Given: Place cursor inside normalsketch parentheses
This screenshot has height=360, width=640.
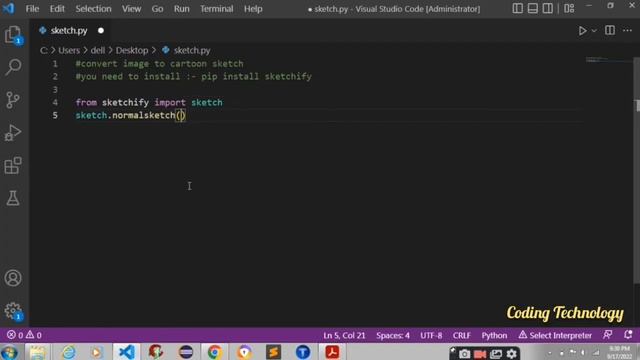Looking at the screenshot, I should pyautogui.click(x=181, y=116).
